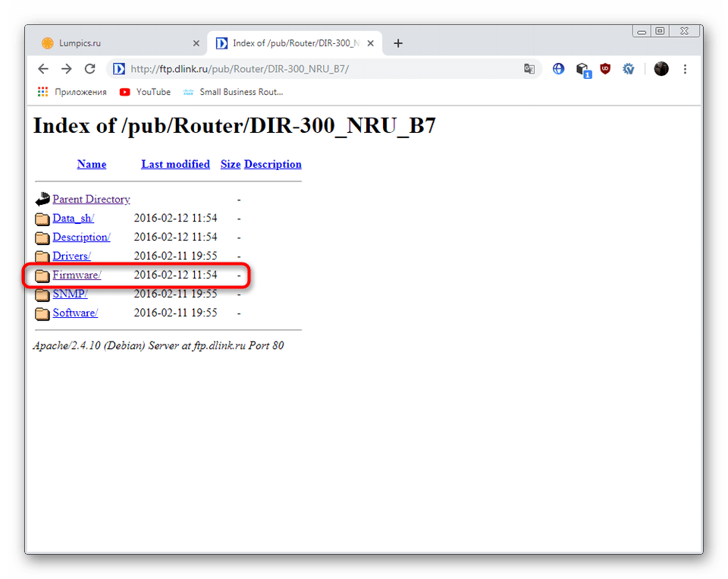Minimize the browser window
Viewport: 728px width, 579px height.
tap(642, 31)
